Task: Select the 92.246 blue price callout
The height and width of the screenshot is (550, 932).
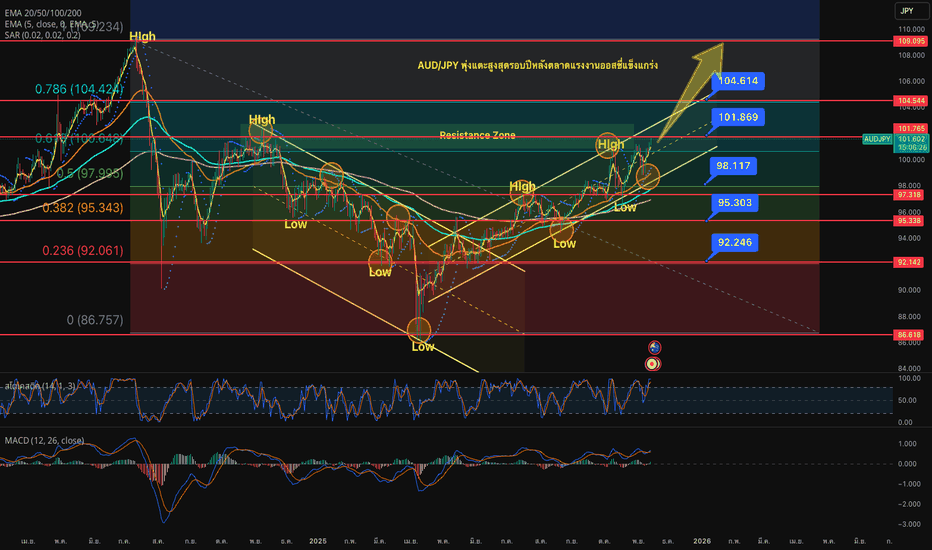Action: (735, 242)
